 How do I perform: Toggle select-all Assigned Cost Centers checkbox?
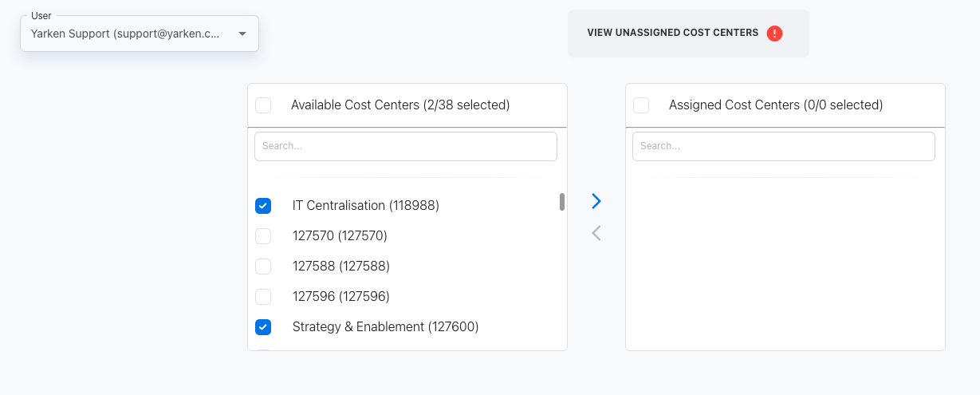click(x=641, y=105)
